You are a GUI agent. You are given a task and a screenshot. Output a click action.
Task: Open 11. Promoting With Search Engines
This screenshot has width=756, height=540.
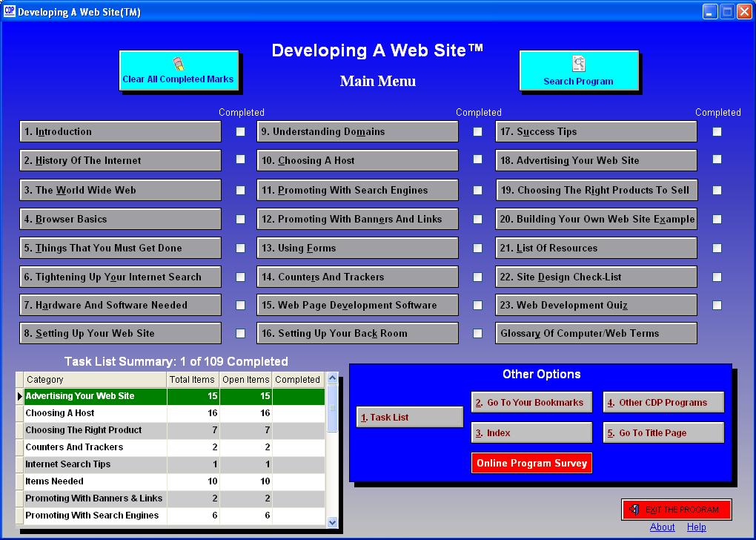point(358,190)
